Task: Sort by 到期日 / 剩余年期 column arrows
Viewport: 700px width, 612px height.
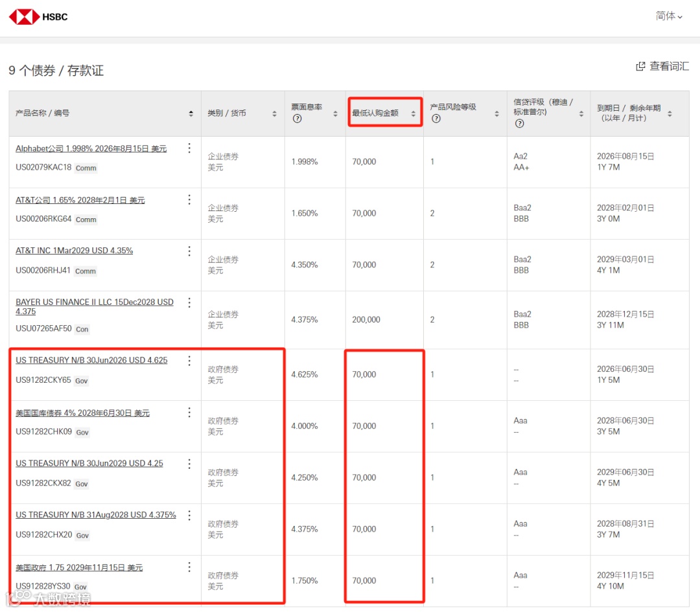Action: [x=670, y=114]
